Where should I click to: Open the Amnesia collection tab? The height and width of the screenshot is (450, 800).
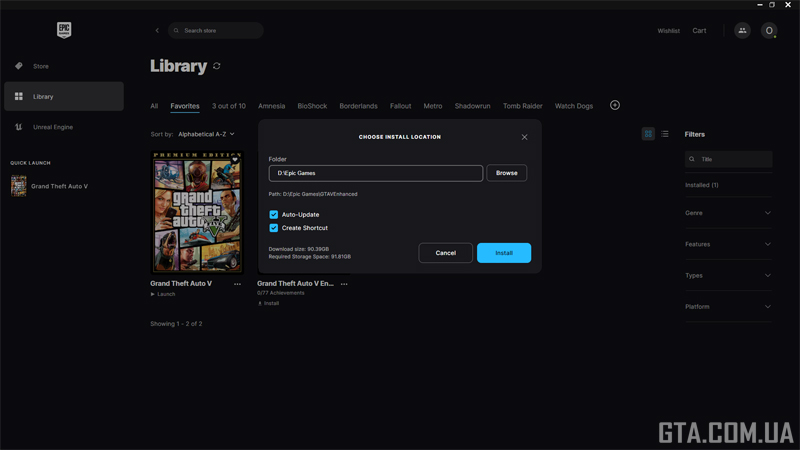[271, 106]
